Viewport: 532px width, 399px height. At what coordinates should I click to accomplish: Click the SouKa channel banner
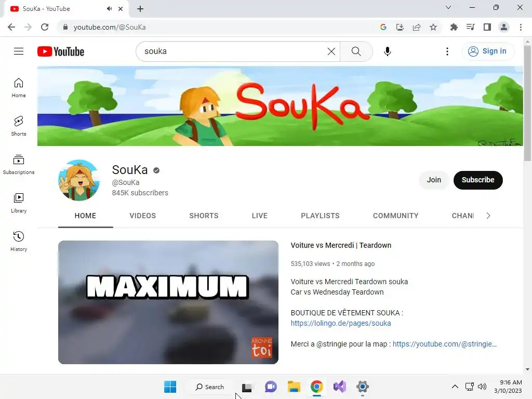pos(280,106)
